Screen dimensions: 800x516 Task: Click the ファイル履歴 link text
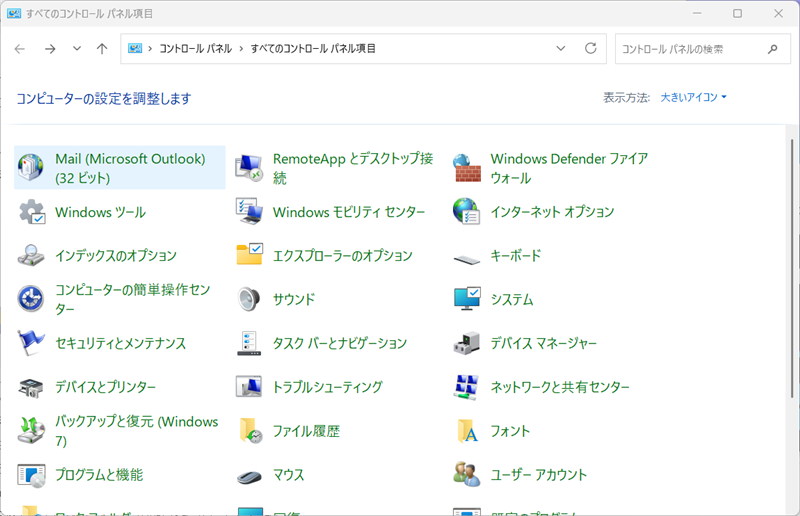(306, 431)
